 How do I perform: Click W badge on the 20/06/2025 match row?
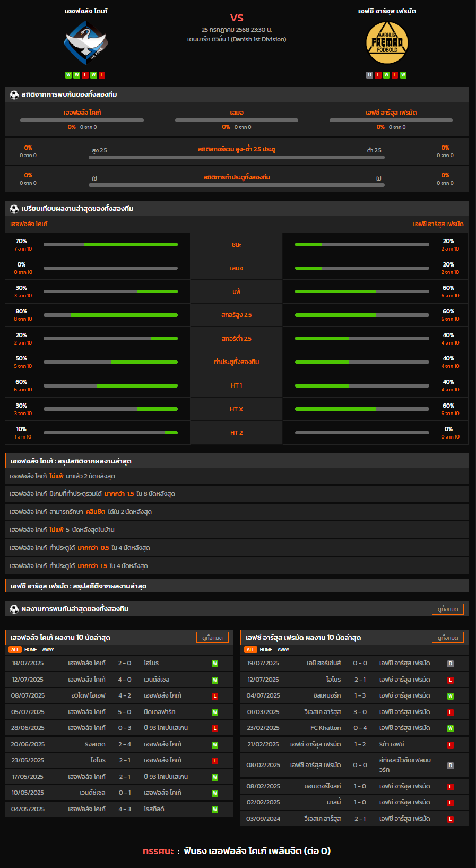215,745
